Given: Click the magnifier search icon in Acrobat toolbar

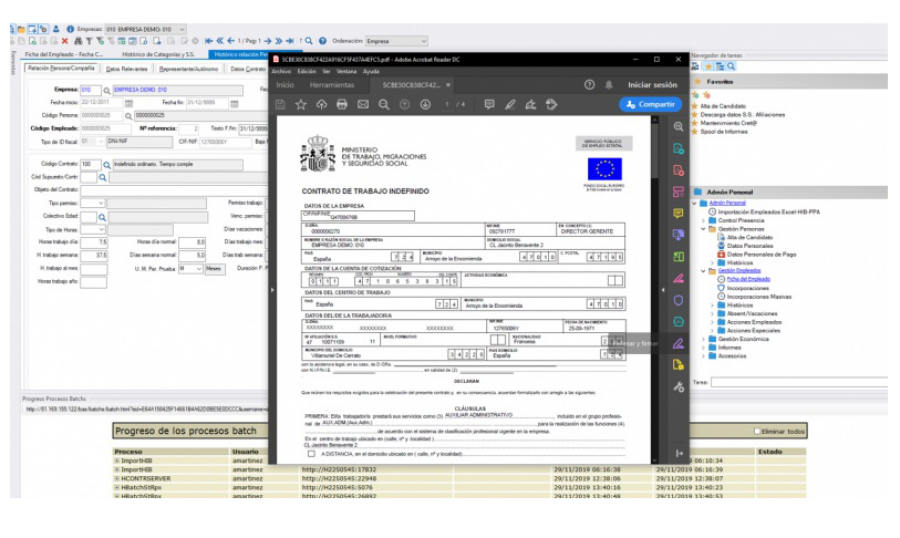Looking at the screenshot, I should click(x=384, y=104).
